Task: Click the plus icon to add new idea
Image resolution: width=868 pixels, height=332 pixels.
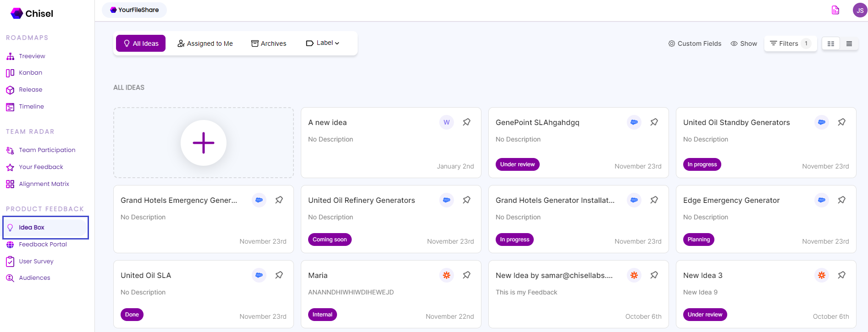Action: pos(203,143)
